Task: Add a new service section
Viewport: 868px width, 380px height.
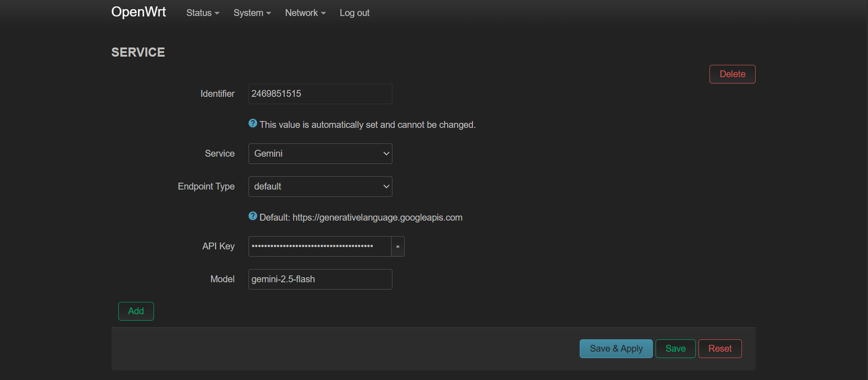Action: (x=136, y=311)
